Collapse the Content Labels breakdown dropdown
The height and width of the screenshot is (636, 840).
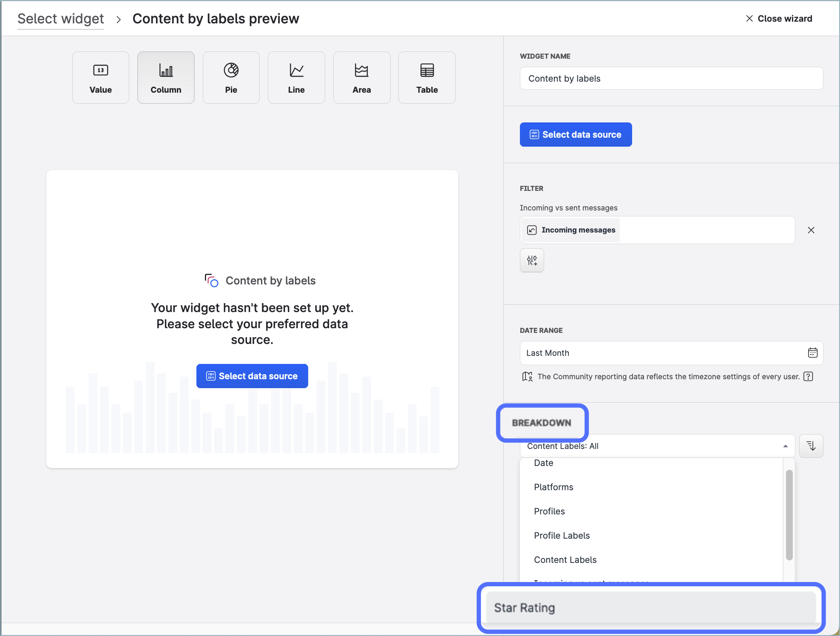pos(785,446)
